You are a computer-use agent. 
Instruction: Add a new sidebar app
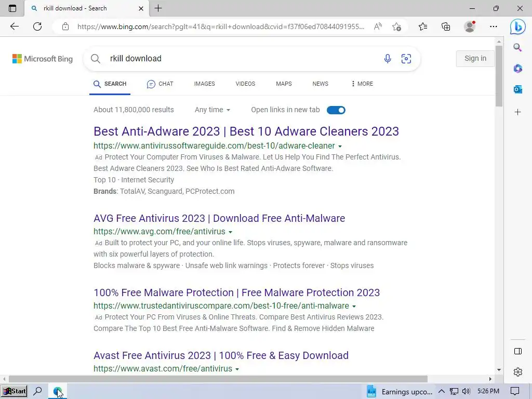click(518, 112)
